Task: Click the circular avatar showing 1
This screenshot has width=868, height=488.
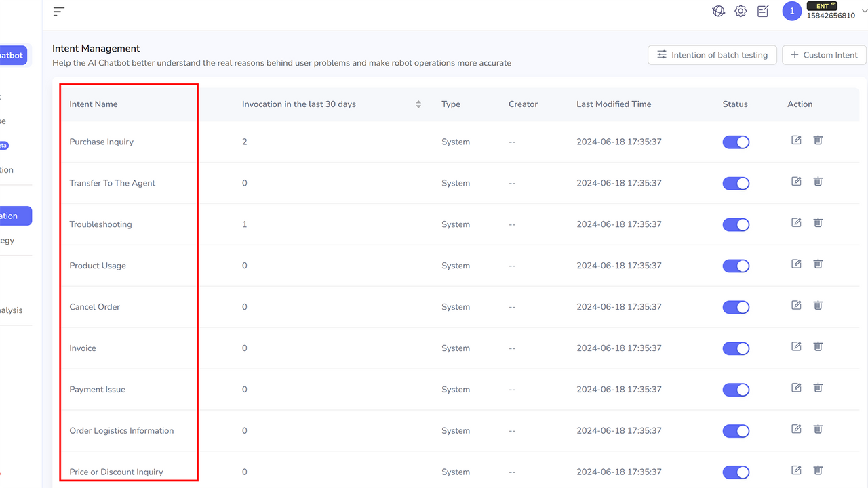Action: 791,11
